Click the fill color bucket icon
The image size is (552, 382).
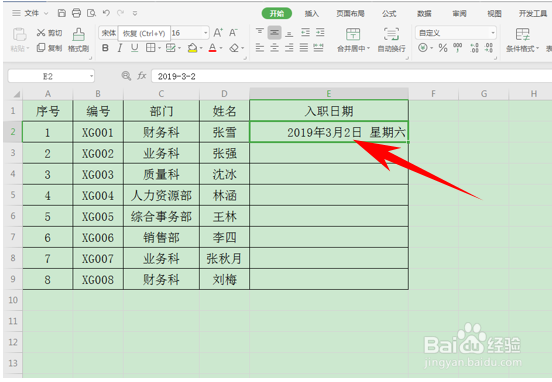coord(192,48)
